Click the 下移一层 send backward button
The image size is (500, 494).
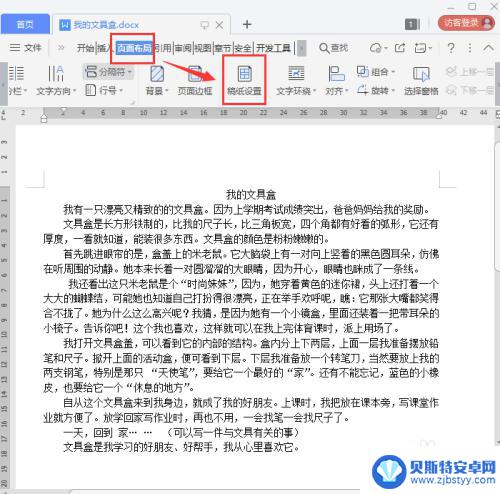469,90
